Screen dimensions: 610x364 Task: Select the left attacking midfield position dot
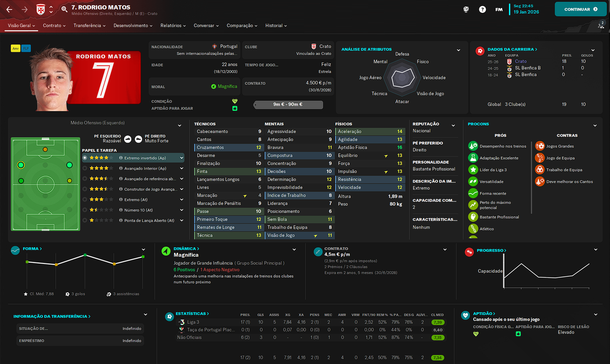pos(20,165)
